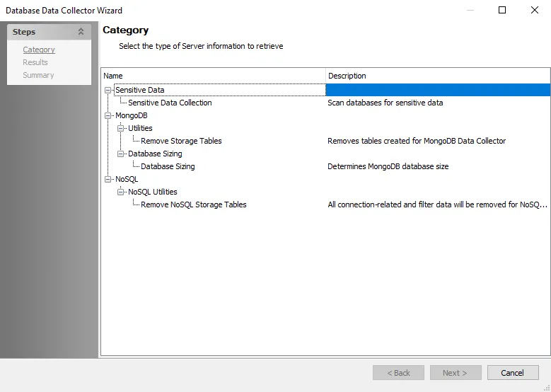
Task: Select the NoSQL Utilities label
Action: pos(153,192)
